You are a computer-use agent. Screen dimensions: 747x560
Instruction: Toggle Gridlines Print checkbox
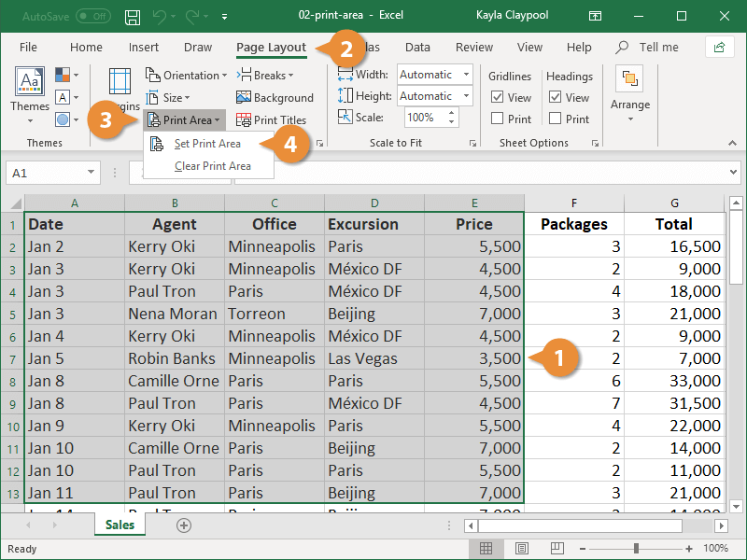pos(497,119)
